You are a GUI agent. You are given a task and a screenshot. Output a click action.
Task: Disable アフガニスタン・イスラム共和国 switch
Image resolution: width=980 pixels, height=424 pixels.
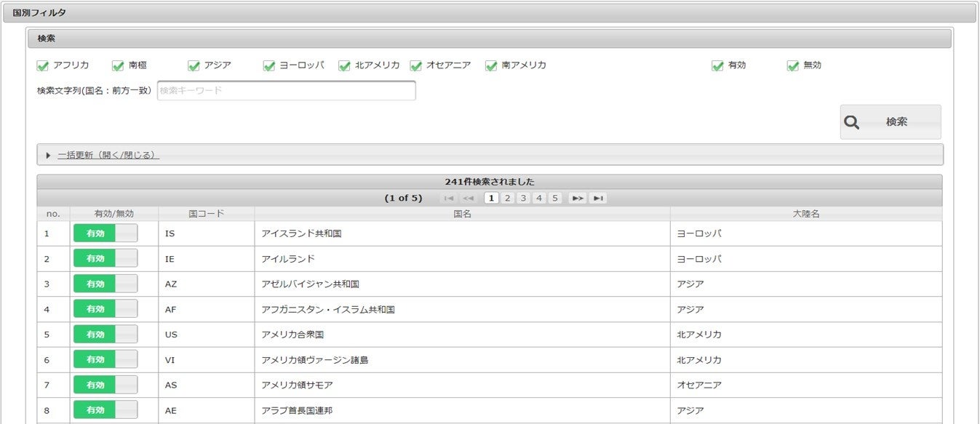point(105,309)
